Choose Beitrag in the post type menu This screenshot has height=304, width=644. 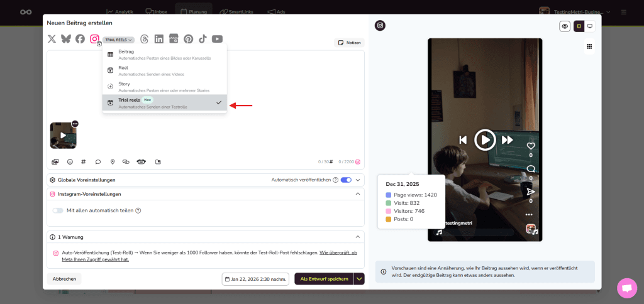tap(164, 55)
